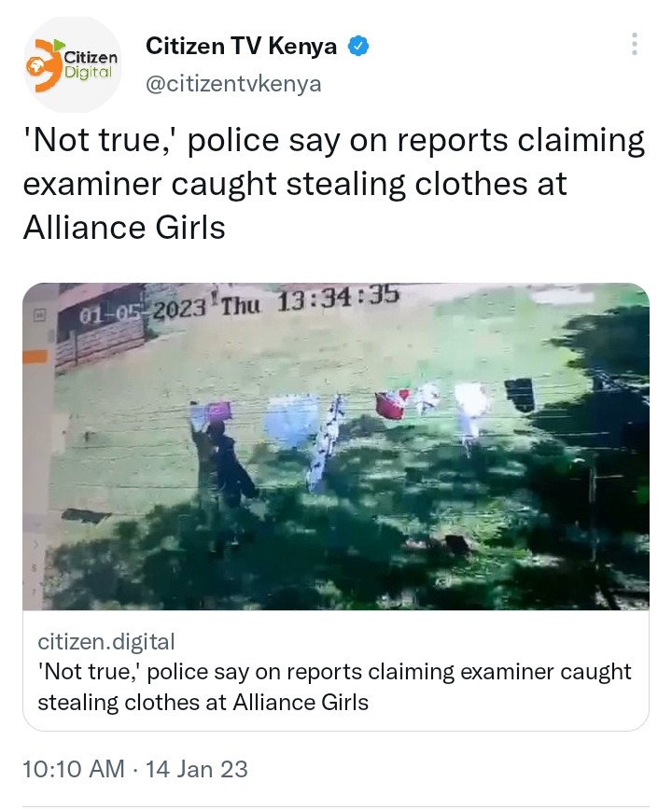Viewport: 672px width, 810px height.
Task: Click the small gray icon at the thumbnail's top-left
Action: click(38, 315)
